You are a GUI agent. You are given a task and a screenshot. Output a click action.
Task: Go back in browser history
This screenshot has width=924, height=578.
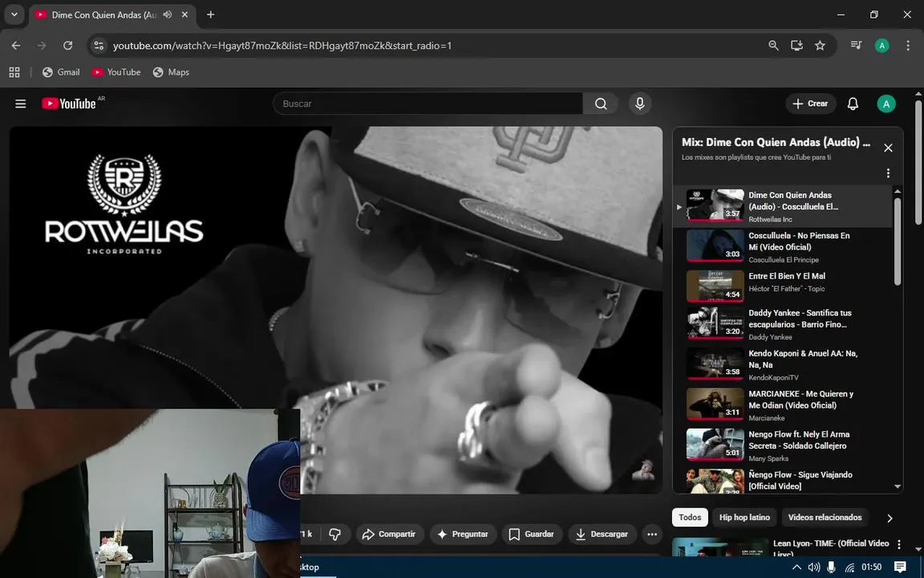tap(16, 46)
